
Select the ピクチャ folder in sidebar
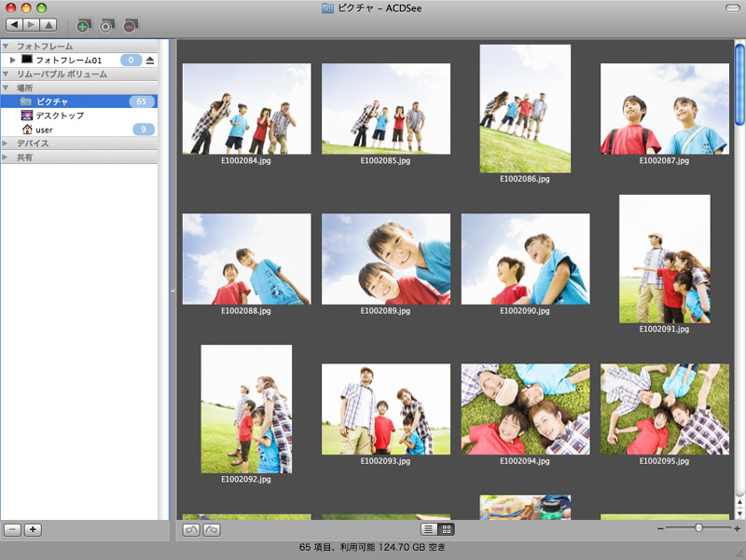click(79, 102)
